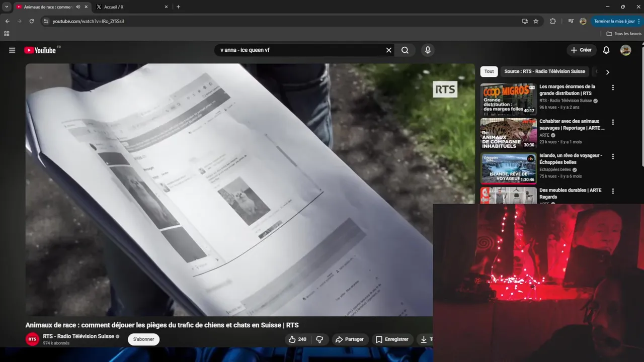Open Animaux de compagnie inhabituels thumbnail
This screenshot has width=644, height=362.
pyautogui.click(x=508, y=134)
